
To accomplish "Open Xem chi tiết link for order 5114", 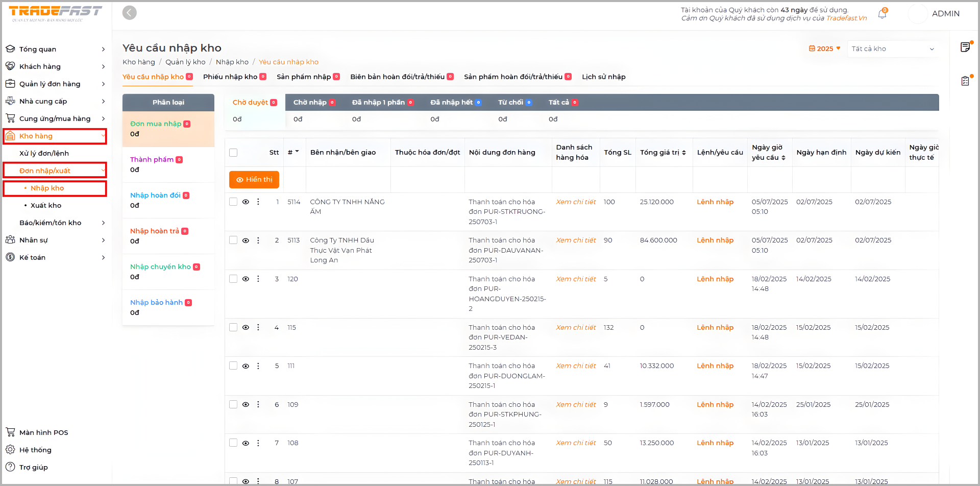I will [576, 202].
